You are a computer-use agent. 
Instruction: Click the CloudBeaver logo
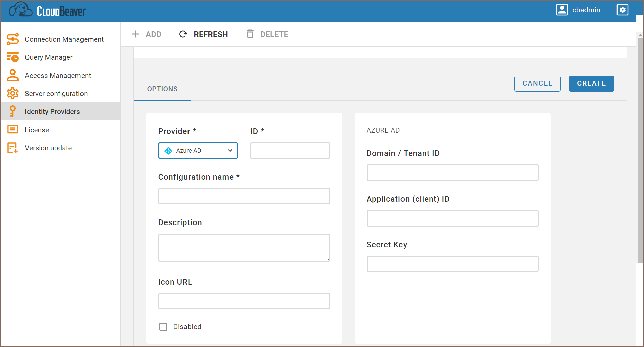(47, 10)
